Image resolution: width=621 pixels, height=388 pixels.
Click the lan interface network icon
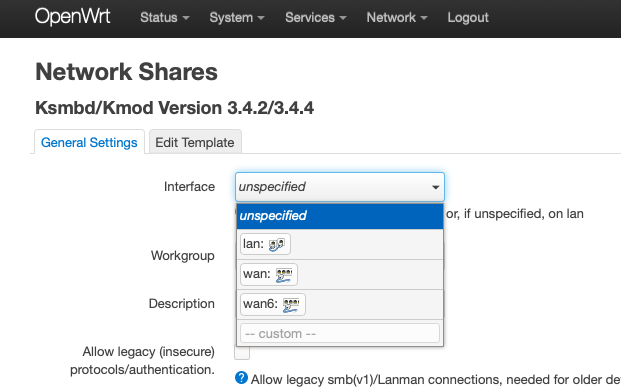tap(276, 244)
